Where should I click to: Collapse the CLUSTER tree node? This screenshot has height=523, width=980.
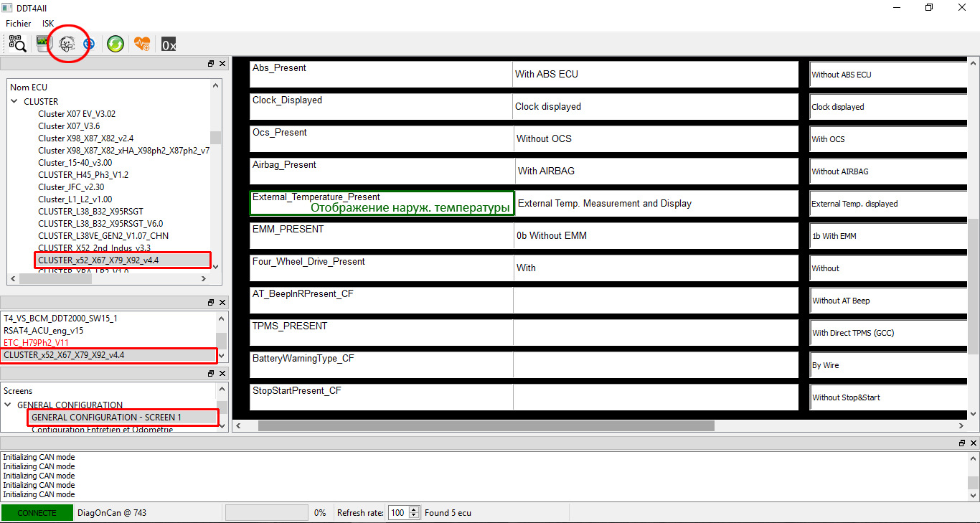(14, 101)
